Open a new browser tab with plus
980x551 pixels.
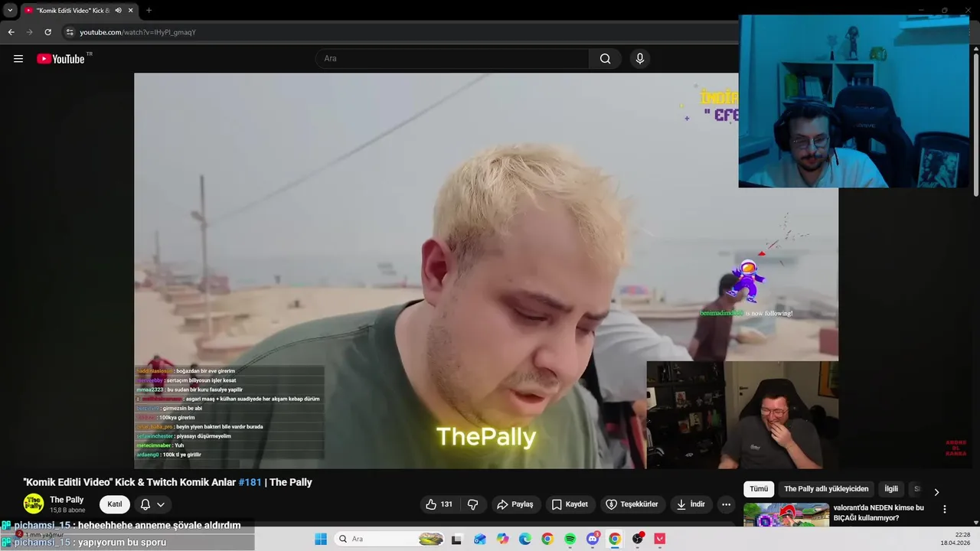tap(149, 11)
